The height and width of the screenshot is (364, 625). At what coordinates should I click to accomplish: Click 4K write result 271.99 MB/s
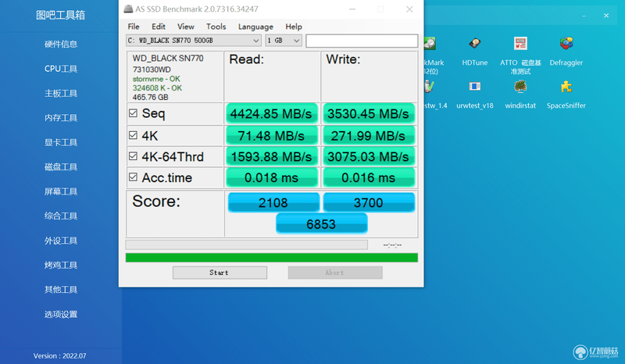[x=368, y=136]
